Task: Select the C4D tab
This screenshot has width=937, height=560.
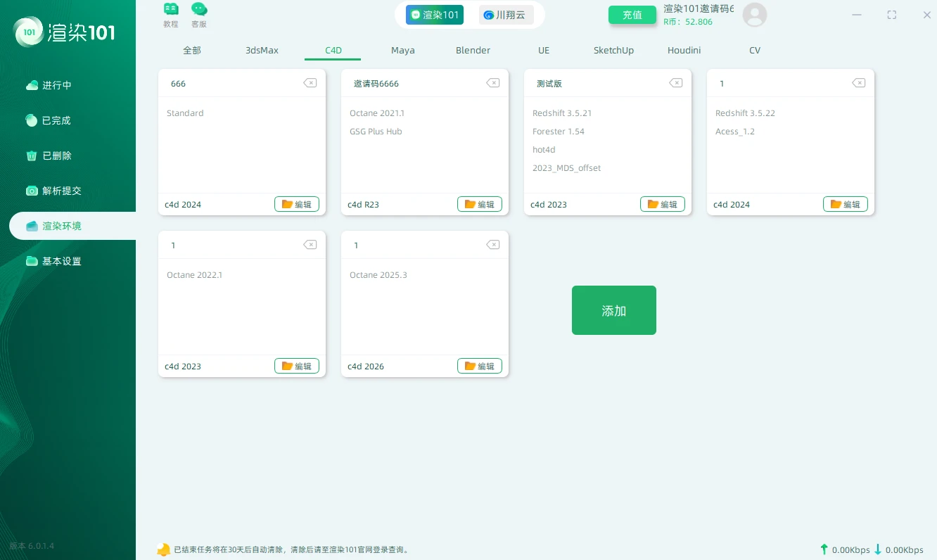Action: pos(333,51)
